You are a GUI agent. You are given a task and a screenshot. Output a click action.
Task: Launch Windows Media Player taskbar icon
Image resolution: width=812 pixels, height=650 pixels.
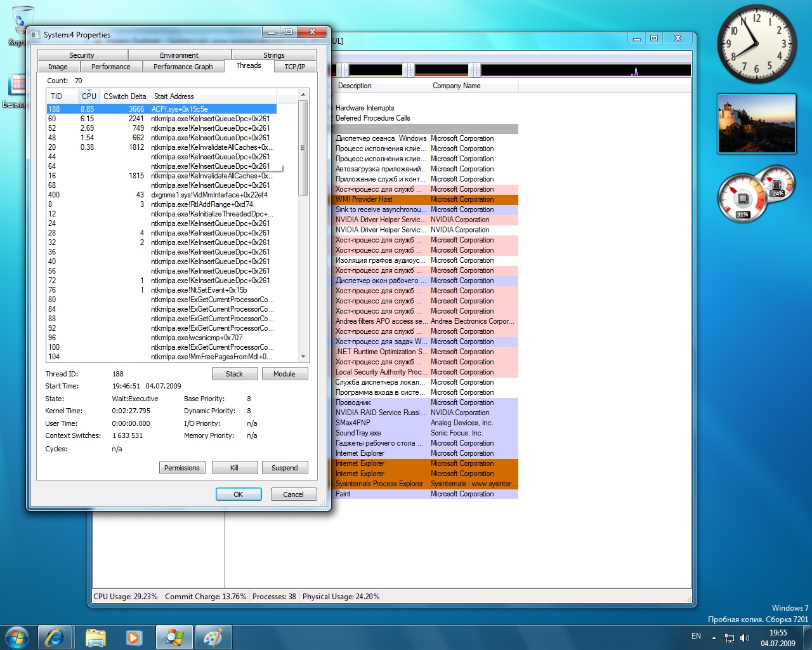[x=134, y=637]
